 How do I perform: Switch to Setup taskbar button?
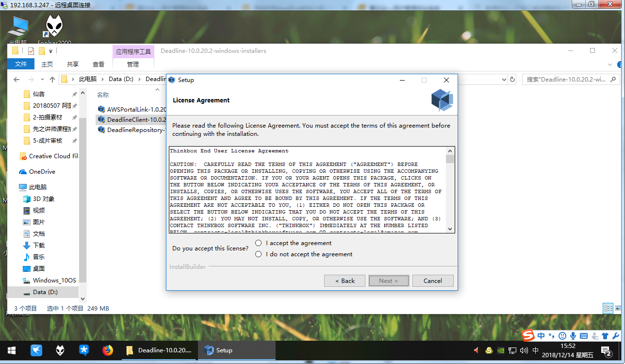coord(237,350)
